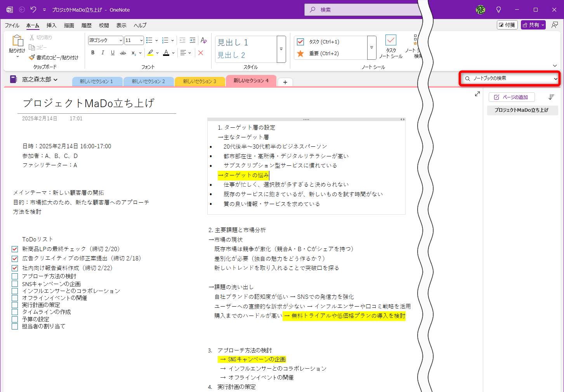Click the red X clear-formatting icon

click(x=201, y=53)
